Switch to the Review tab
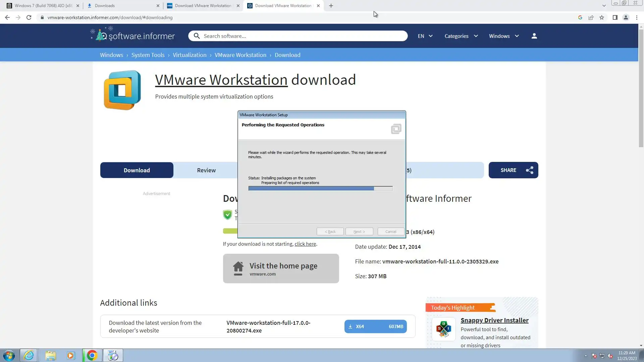 click(x=206, y=170)
